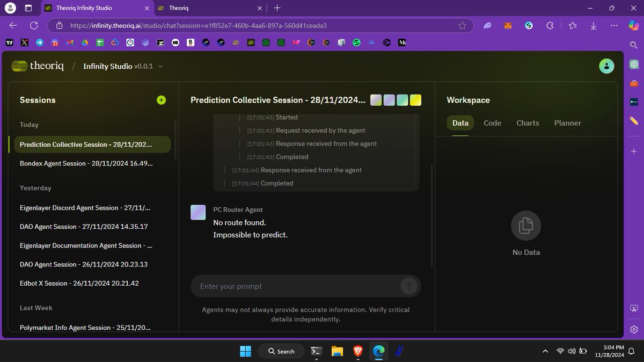644x362 pixels.
Task: Switch to the Code workspace tab
Action: click(x=492, y=123)
